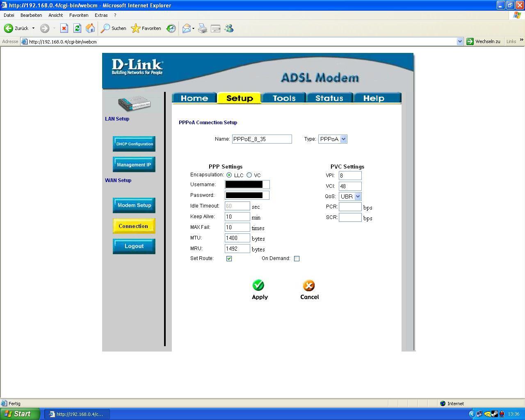The width and height of the screenshot is (525, 420).
Task: Open the connection Type dropdown
Action: 343,139
